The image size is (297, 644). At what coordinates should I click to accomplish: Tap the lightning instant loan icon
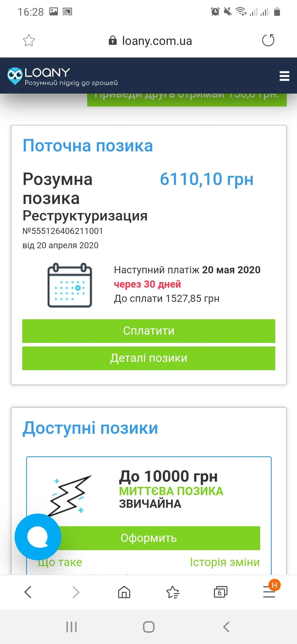71,495
